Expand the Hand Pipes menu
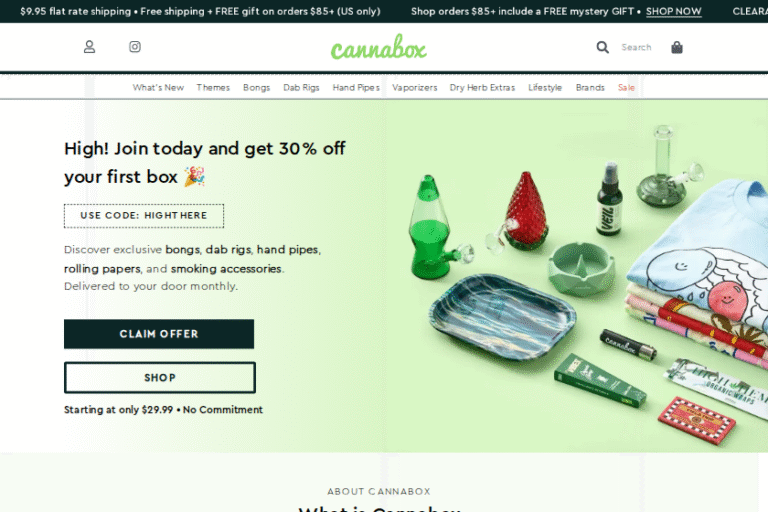This screenshot has width=768, height=512. click(x=356, y=88)
